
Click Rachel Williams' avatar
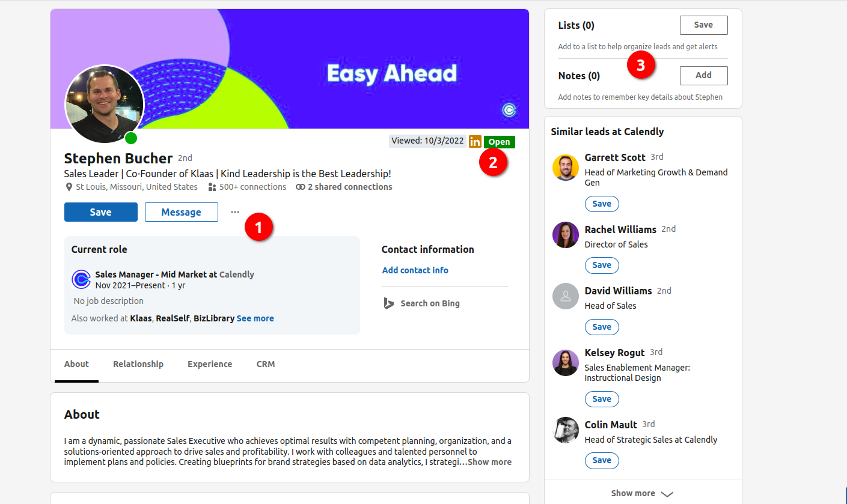tap(566, 234)
